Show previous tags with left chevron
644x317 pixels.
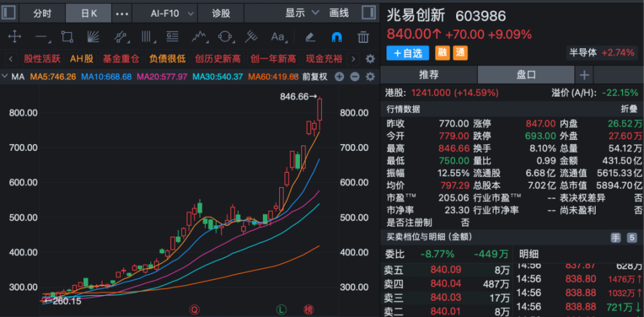(x=11, y=59)
